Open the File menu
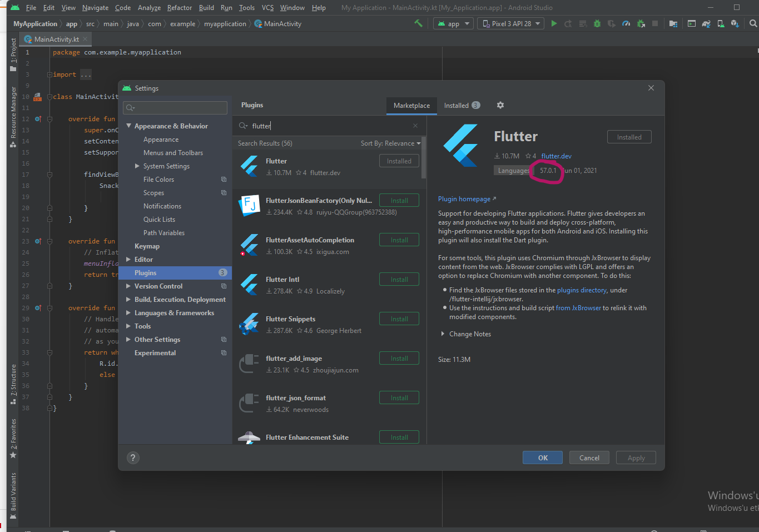The image size is (759, 532). [31, 8]
